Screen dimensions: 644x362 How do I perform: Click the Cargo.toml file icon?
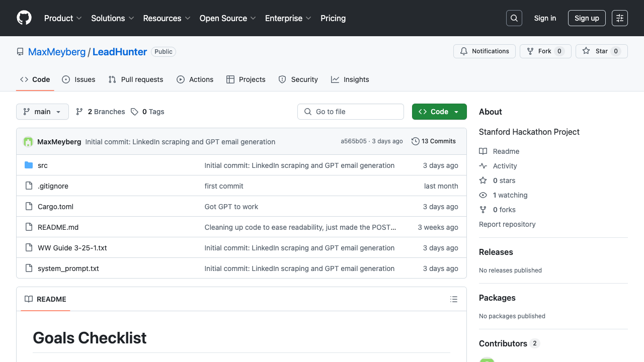29,207
